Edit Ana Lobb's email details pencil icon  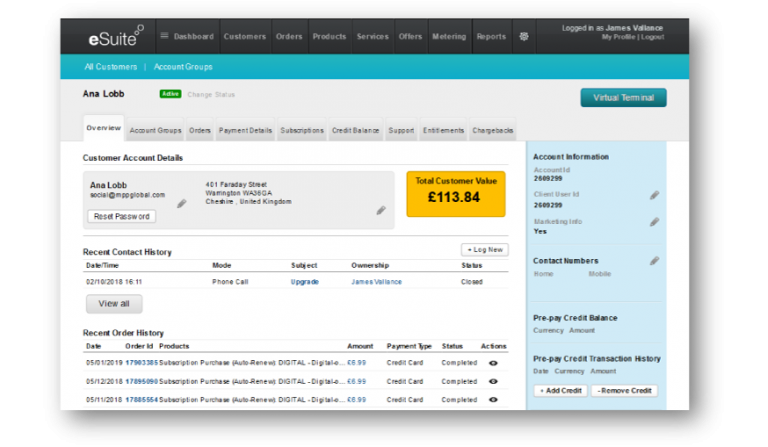[x=182, y=203]
